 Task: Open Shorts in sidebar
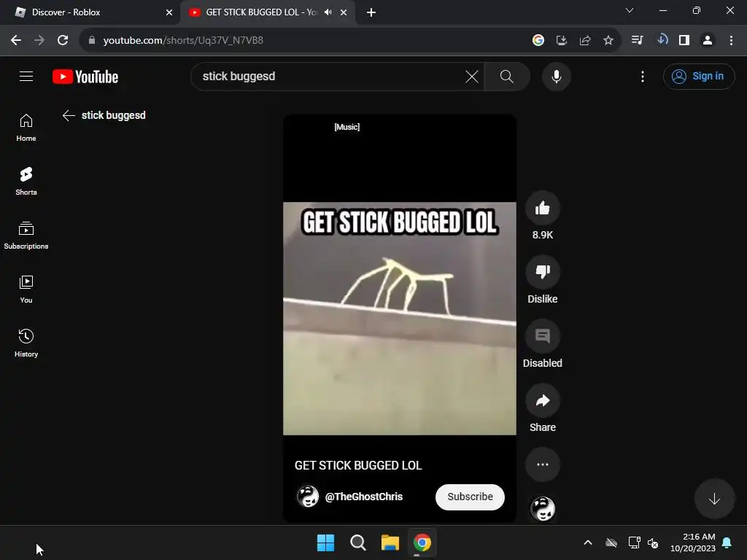click(x=26, y=182)
